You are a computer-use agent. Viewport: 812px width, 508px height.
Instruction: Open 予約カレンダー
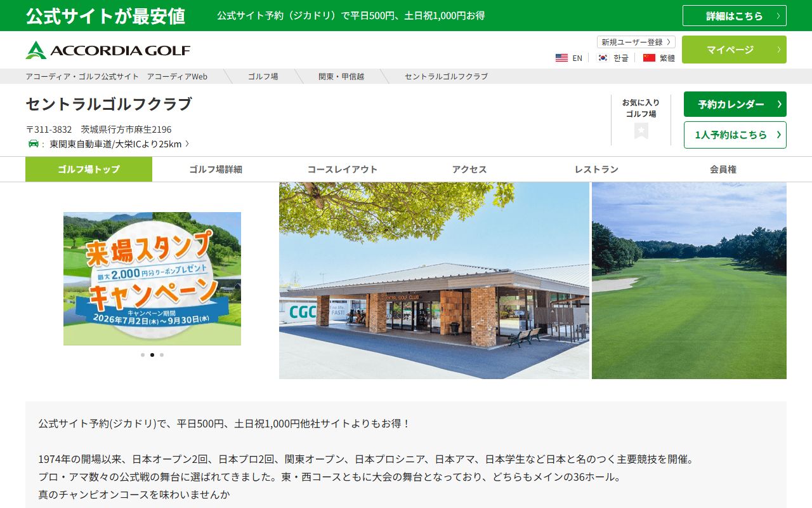(x=735, y=104)
